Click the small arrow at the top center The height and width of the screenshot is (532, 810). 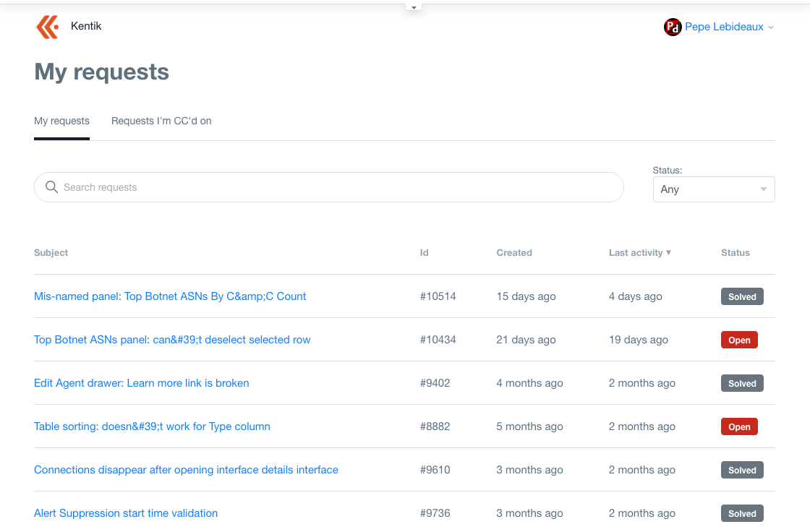tap(413, 6)
